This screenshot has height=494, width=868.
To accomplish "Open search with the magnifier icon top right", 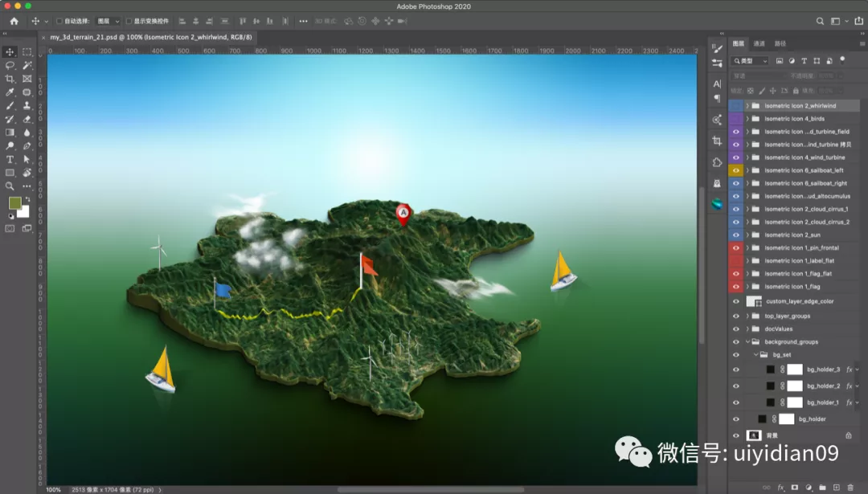I will [820, 21].
